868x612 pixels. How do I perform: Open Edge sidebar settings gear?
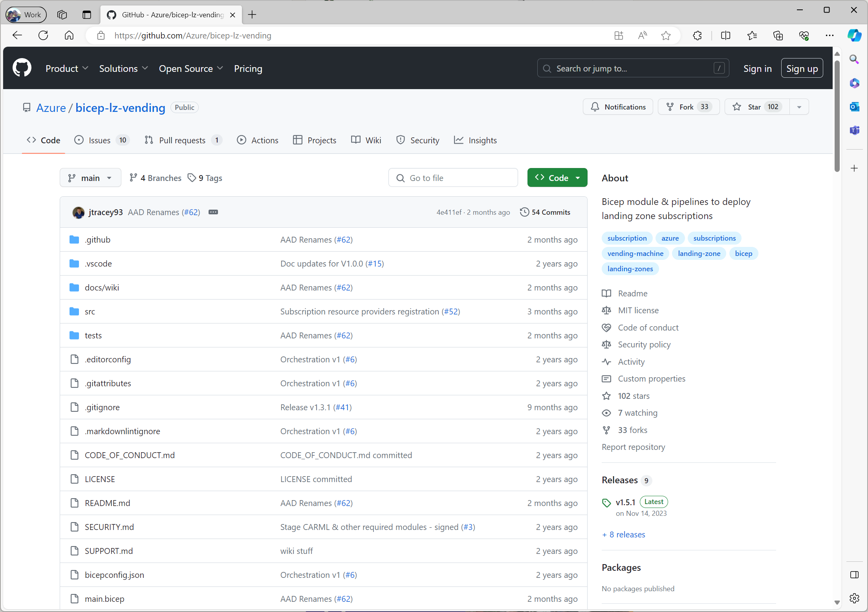tap(854, 598)
